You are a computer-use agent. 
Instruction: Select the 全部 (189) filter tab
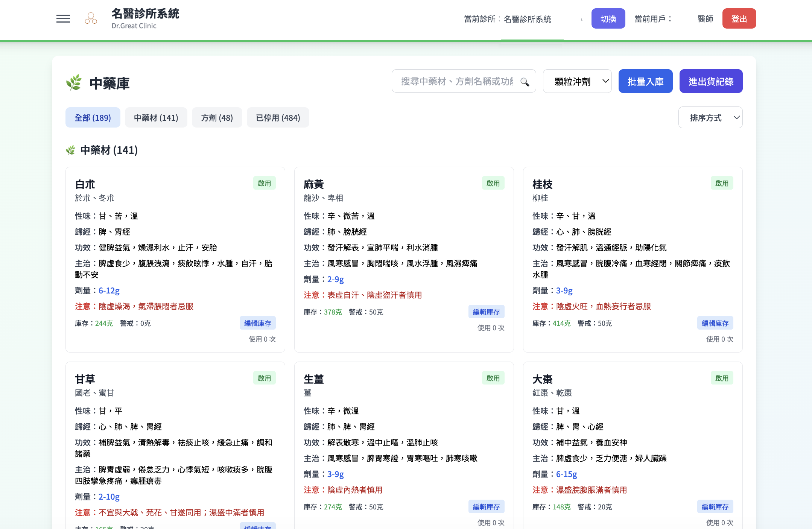click(x=93, y=117)
